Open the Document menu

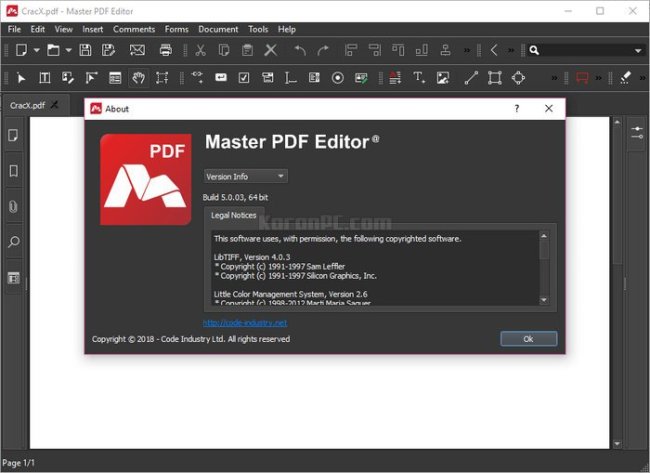218,29
